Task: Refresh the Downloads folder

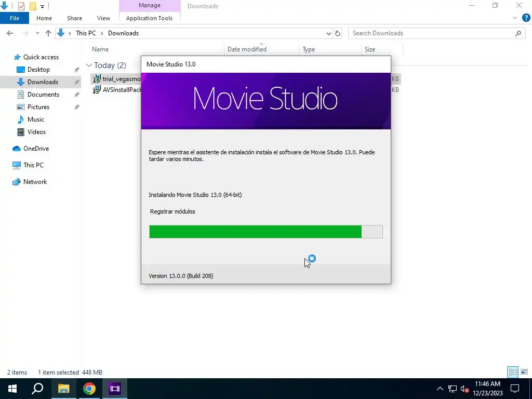Action: pos(338,33)
